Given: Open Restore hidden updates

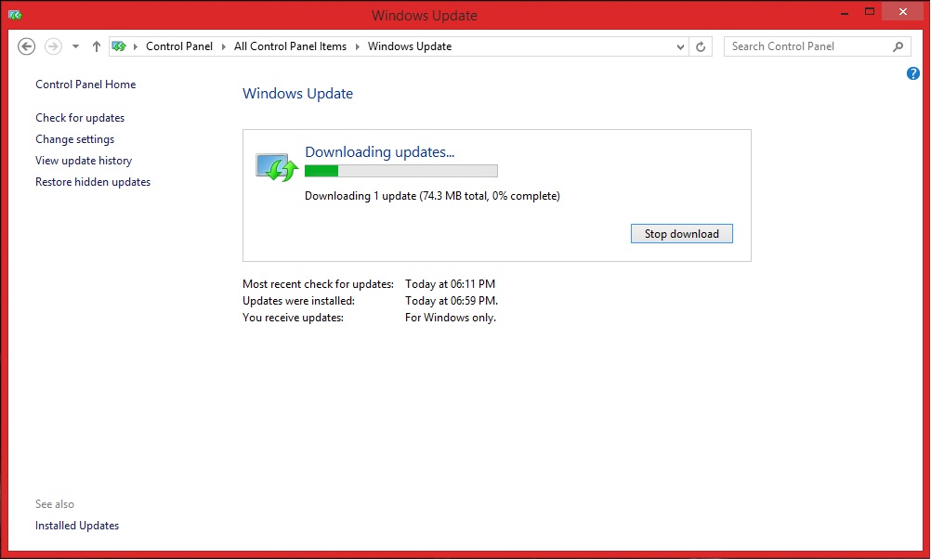Looking at the screenshot, I should point(93,181).
